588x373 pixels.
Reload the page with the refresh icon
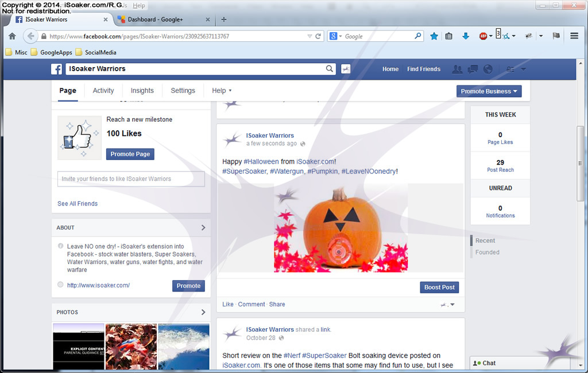click(318, 36)
